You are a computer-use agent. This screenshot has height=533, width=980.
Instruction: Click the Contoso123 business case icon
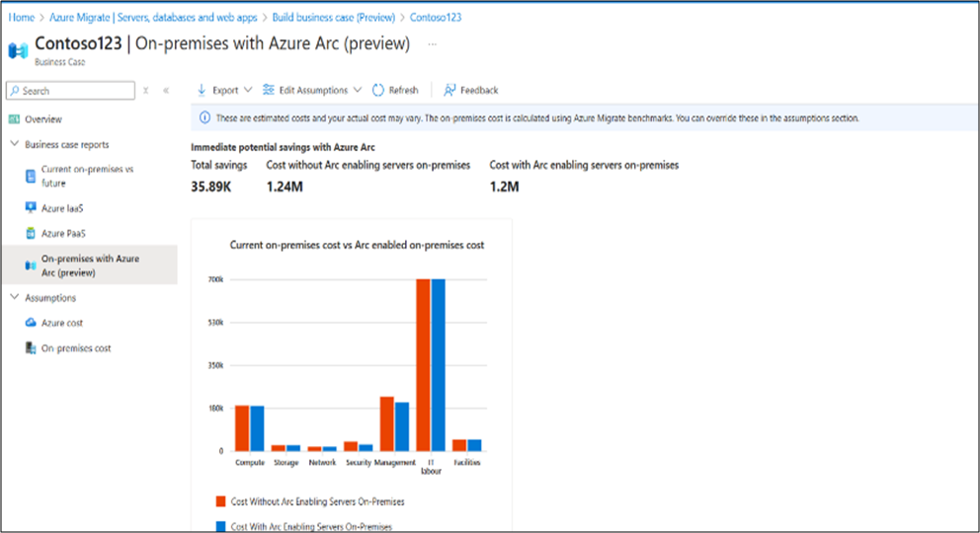point(18,50)
